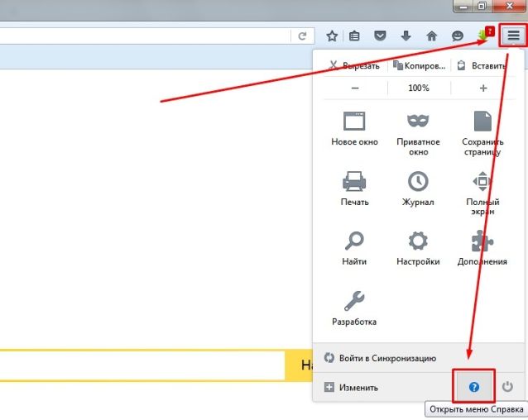528x420 pixels.
Task: Reset zoom via 100% label
Action: 419,88
